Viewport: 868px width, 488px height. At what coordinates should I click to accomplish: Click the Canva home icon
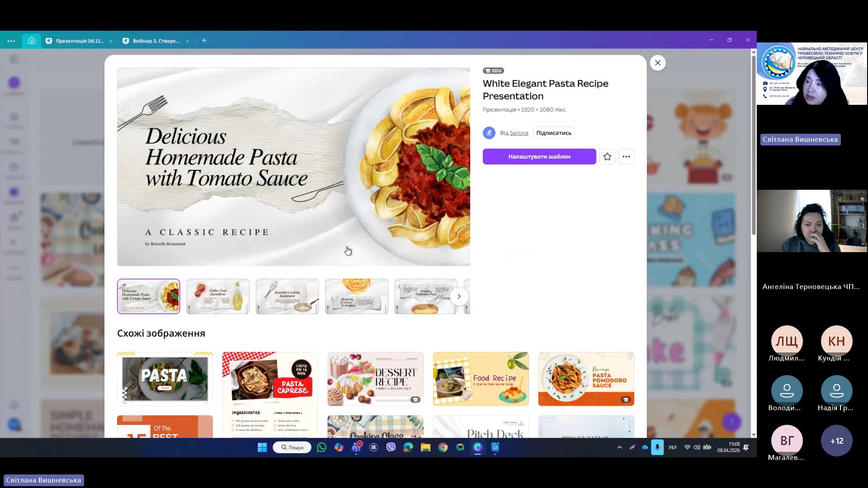(31, 41)
